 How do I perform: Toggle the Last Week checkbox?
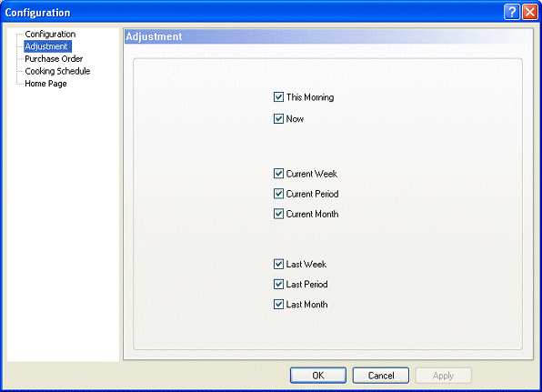[x=278, y=264]
